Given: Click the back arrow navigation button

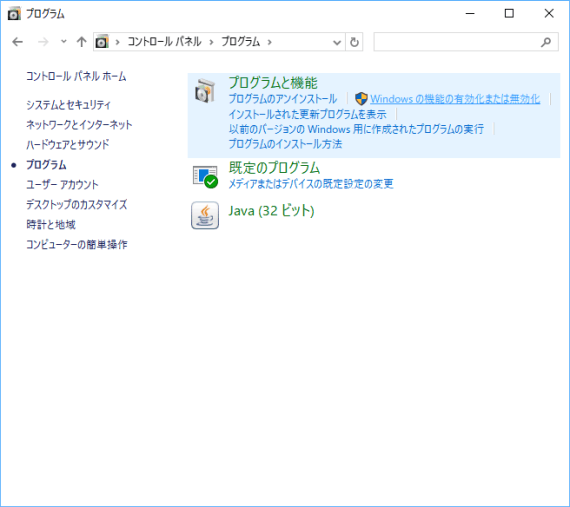Looking at the screenshot, I should (x=17, y=42).
